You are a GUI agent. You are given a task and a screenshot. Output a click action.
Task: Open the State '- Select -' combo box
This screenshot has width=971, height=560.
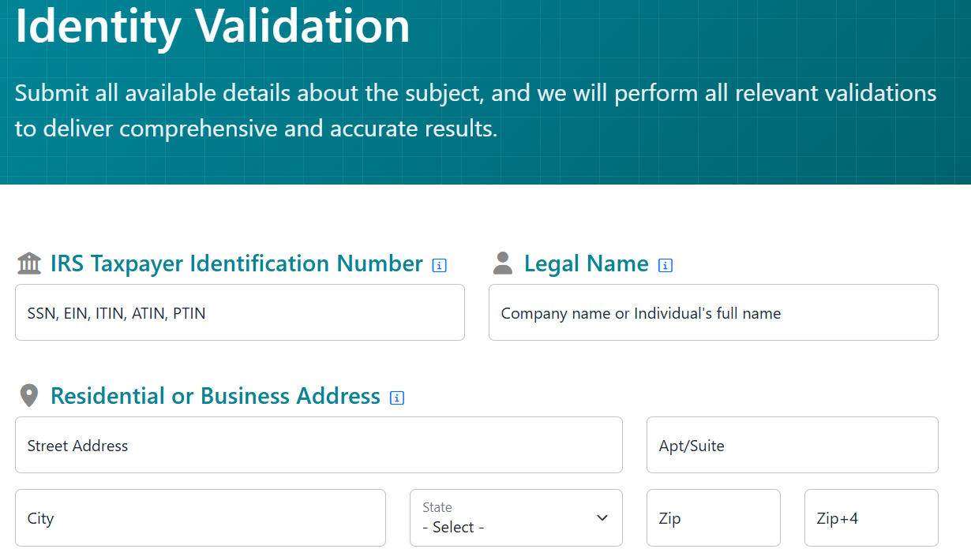[x=505, y=518]
